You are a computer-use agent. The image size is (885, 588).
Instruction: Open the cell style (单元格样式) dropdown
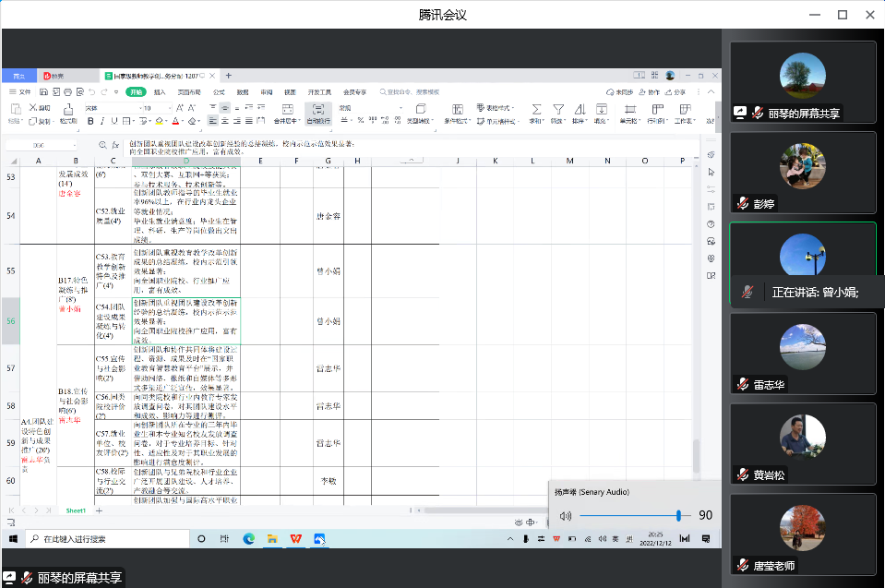[x=496, y=121]
